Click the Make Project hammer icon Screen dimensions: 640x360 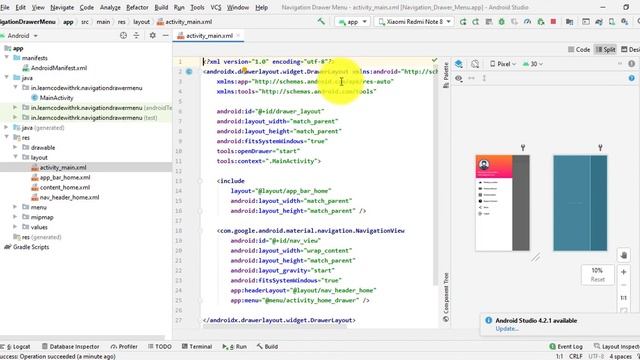[321, 22]
